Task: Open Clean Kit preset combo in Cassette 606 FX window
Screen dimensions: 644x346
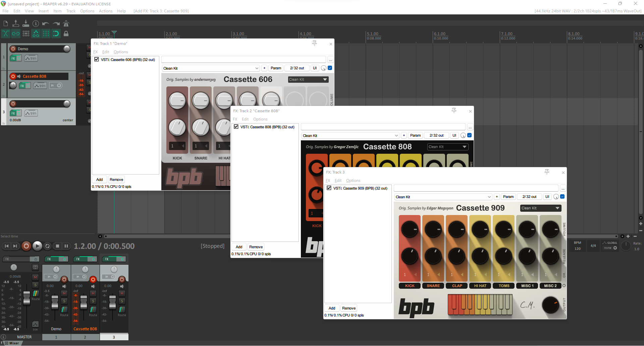Action: [x=211, y=68]
